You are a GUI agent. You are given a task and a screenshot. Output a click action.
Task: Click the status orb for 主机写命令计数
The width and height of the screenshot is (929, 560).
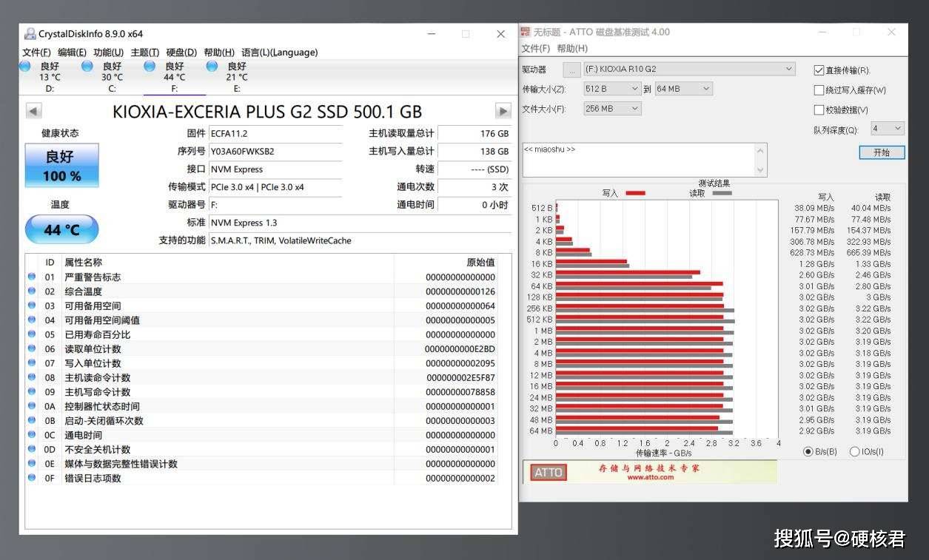click(x=32, y=391)
